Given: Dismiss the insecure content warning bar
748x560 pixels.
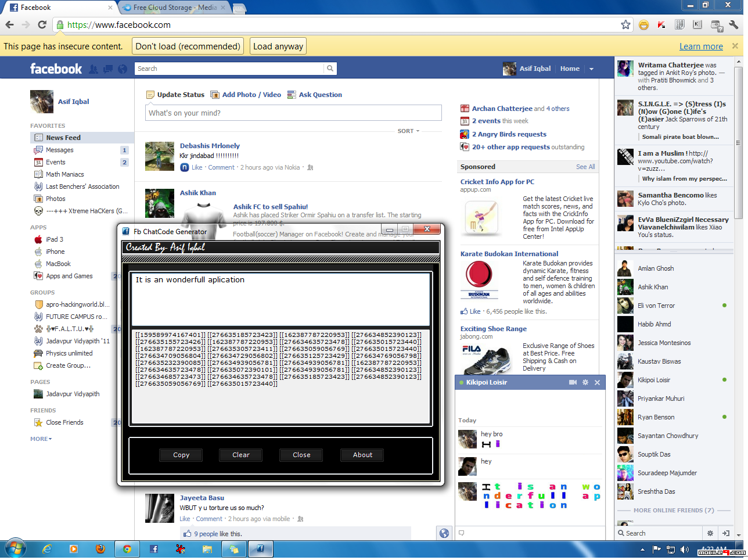Looking at the screenshot, I should coord(735,46).
